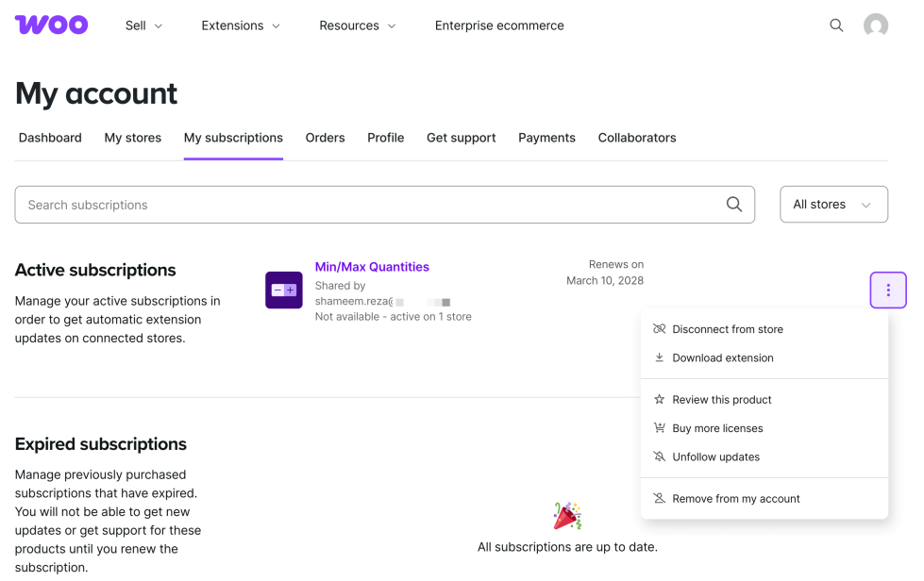Open the header search magnifier icon
This screenshot has height=581, width=924.
(x=836, y=25)
